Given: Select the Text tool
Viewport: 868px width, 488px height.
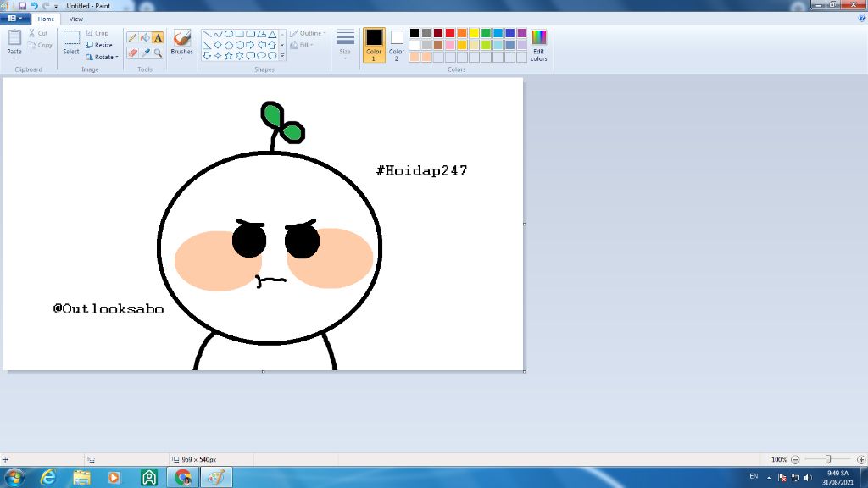Looking at the screenshot, I should click(158, 37).
